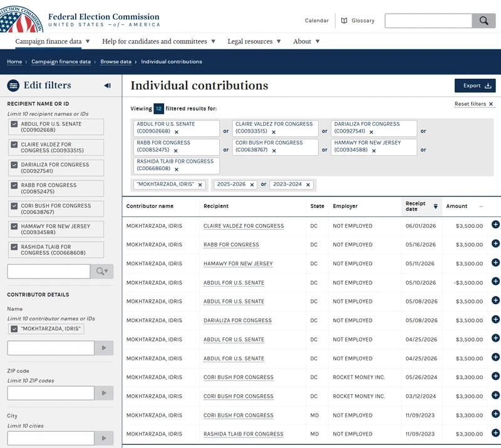The height and width of the screenshot is (448, 501).
Task: Submit the contributor name filter arrow
Action: (104, 348)
